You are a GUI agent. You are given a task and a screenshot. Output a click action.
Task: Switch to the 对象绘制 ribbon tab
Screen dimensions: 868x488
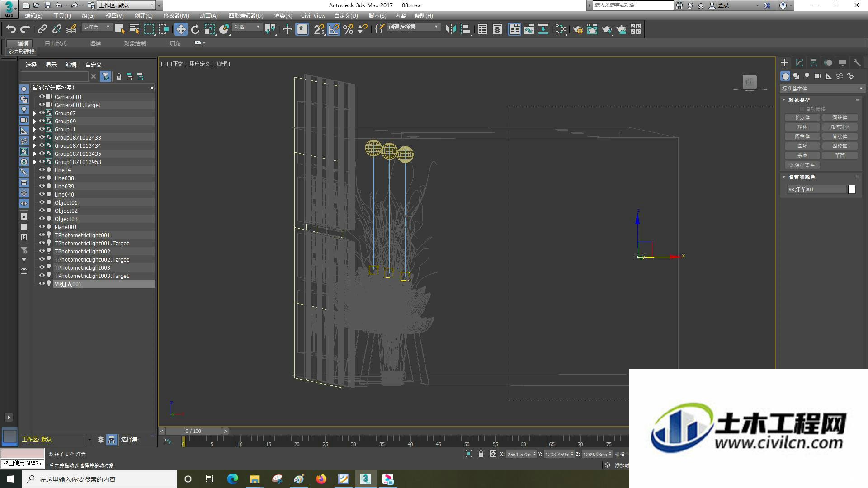(x=135, y=43)
